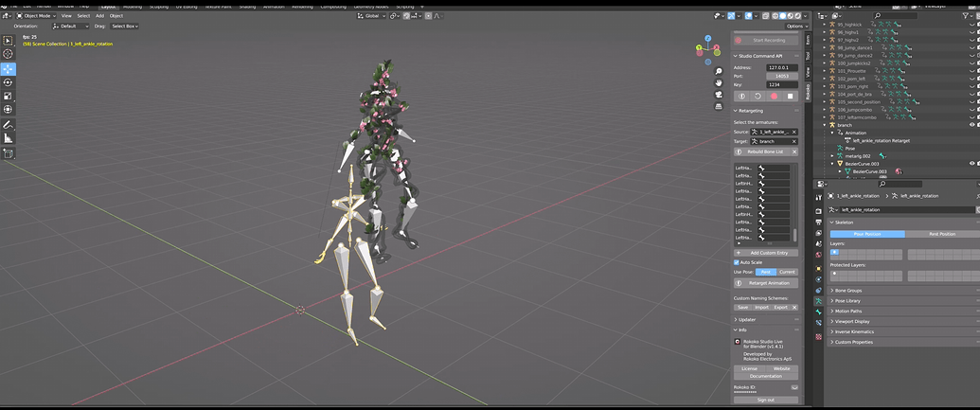Open the viewport Object menu
This screenshot has height=410, width=980.
(116, 16)
